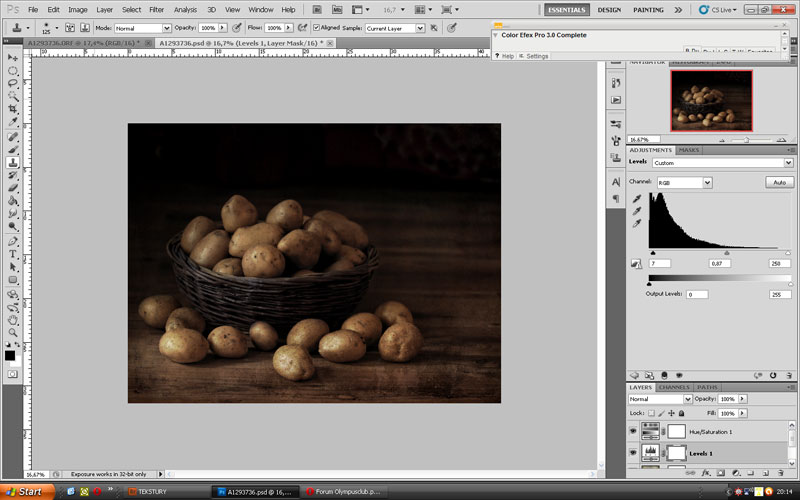The height and width of the screenshot is (500, 800).
Task: Select the Clone Stamp tool
Action: point(13,162)
